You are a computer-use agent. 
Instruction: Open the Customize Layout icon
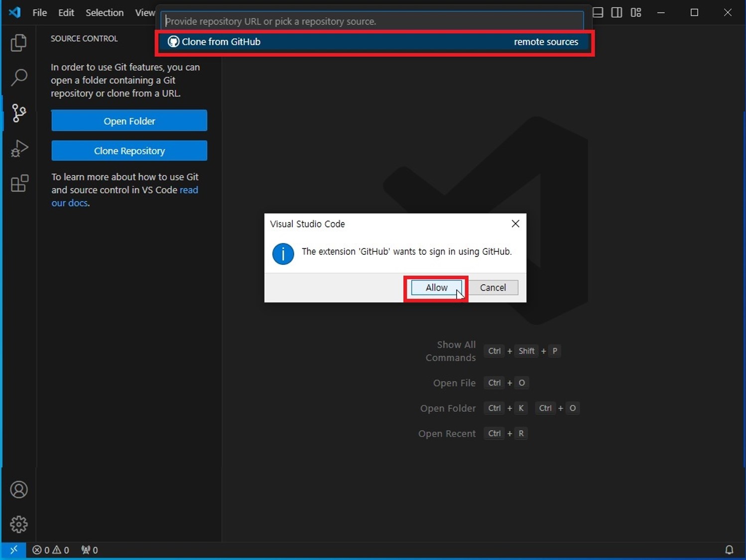636,12
